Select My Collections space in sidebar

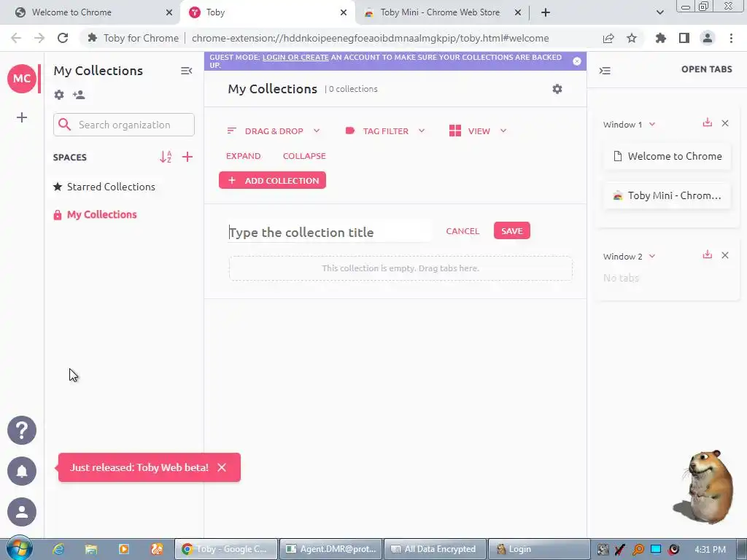(96, 215)
